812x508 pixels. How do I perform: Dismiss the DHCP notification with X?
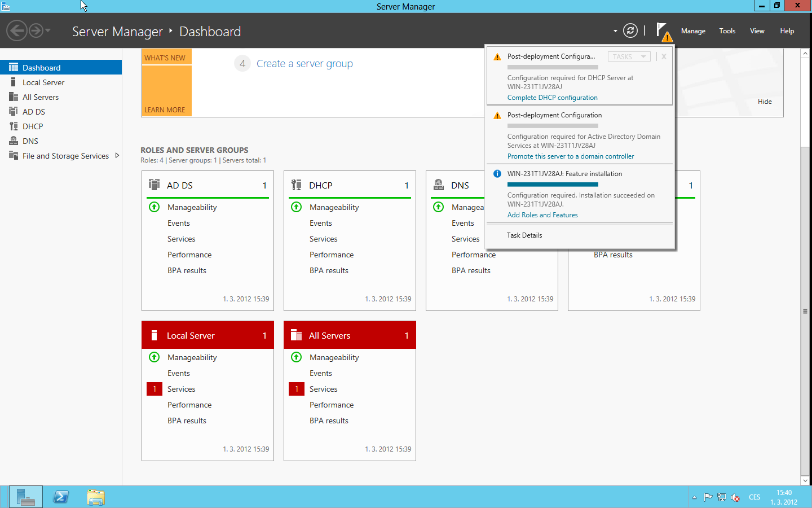tap(664, 56)
